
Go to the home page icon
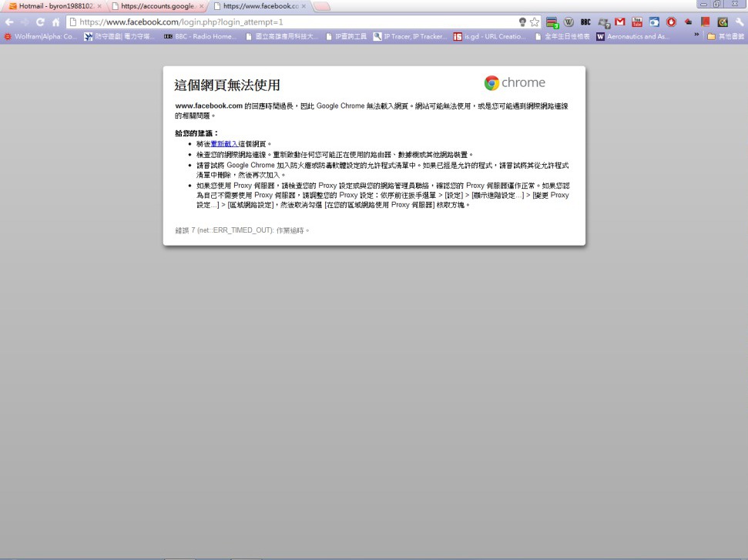pos(55,22)
